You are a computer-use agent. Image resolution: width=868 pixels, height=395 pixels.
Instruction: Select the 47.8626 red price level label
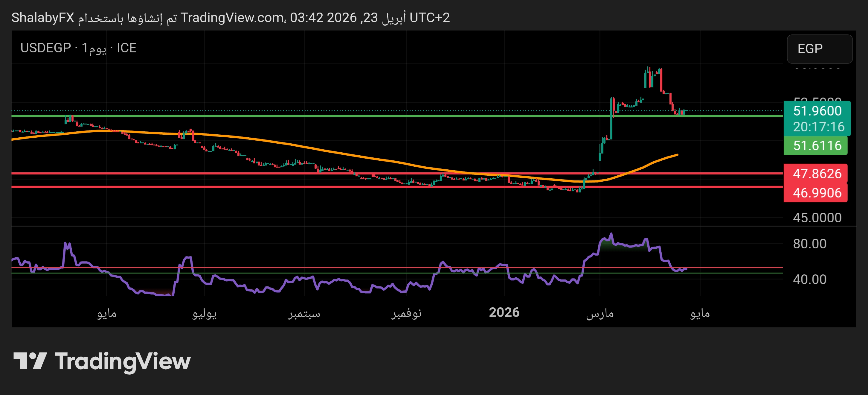(817, 174)
